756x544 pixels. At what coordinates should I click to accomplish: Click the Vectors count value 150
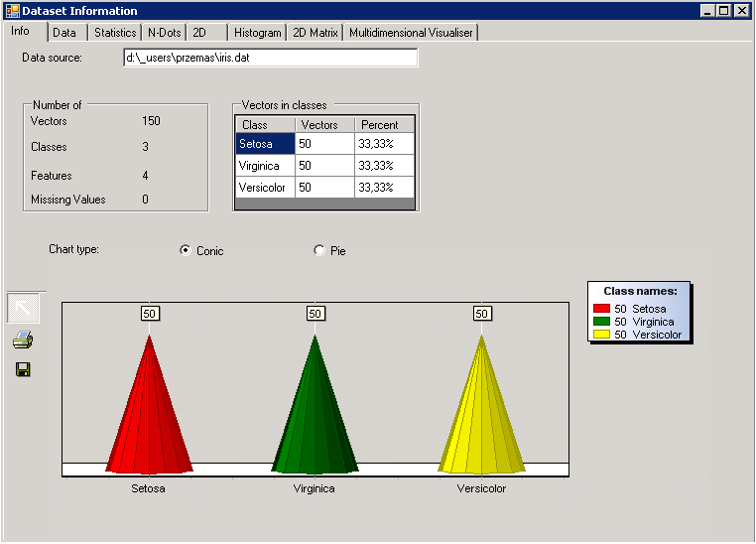[x=151, y=121]
